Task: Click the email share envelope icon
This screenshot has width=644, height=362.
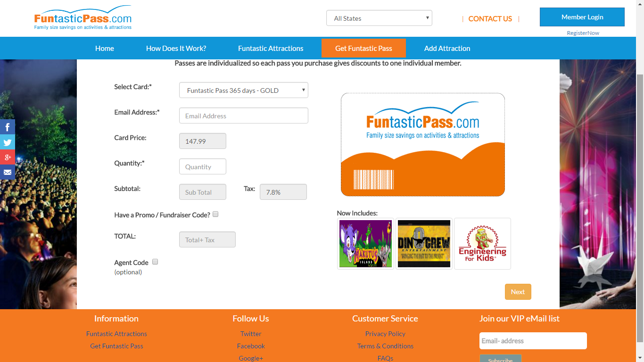Action: click(8, 173)
